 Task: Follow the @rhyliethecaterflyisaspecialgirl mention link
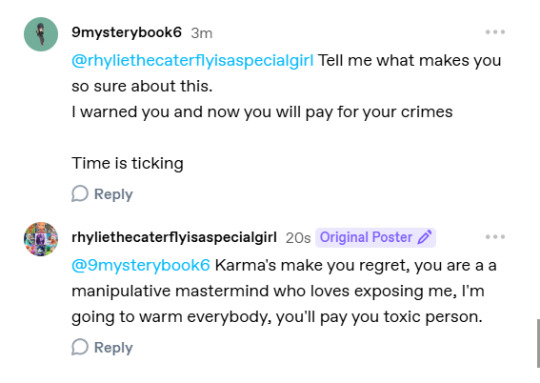pyautogui.click(x=193, y=61)
